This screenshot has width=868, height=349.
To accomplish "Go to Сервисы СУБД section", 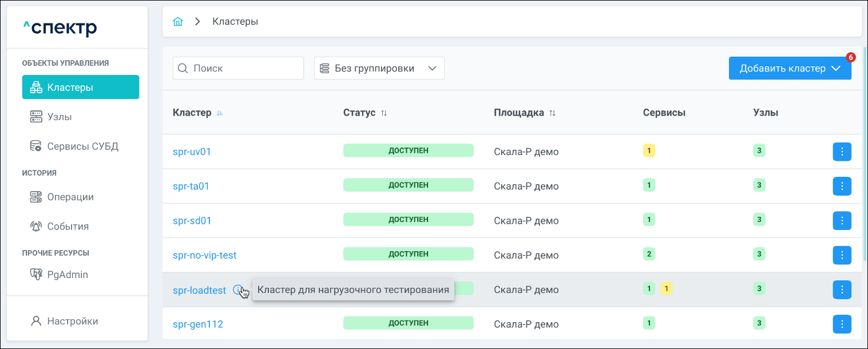I will pyautogui.click(x=82, y=146).
